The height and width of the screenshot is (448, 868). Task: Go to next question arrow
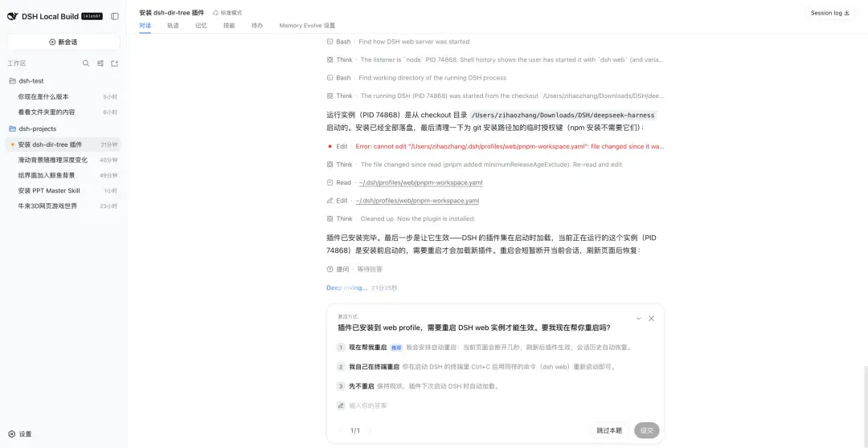point(370,430)
